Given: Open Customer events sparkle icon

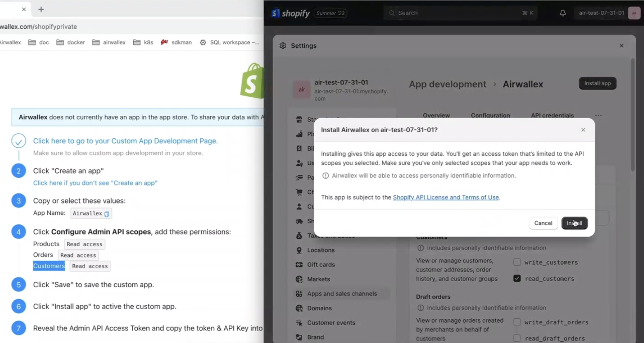Looking at the screenshot, I should (299, 323).
